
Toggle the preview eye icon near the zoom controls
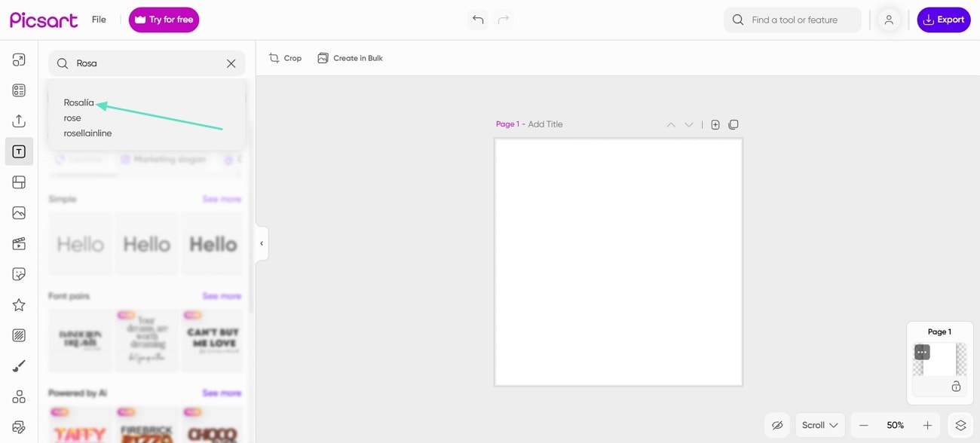[x=777, y=425]
